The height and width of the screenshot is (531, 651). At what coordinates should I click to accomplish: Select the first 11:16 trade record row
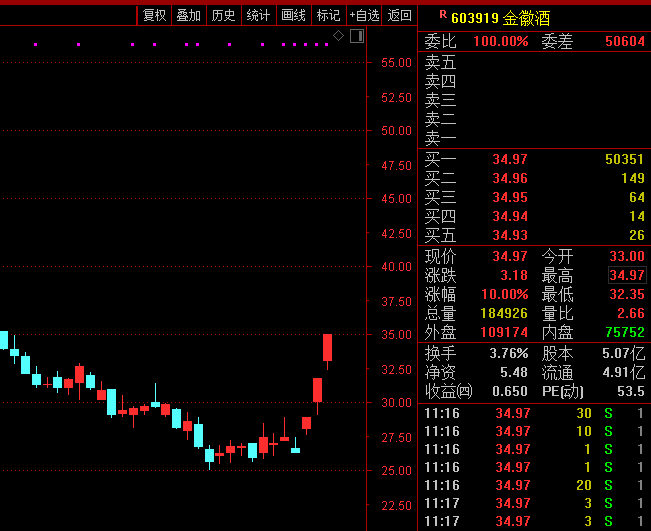(534, 413)
